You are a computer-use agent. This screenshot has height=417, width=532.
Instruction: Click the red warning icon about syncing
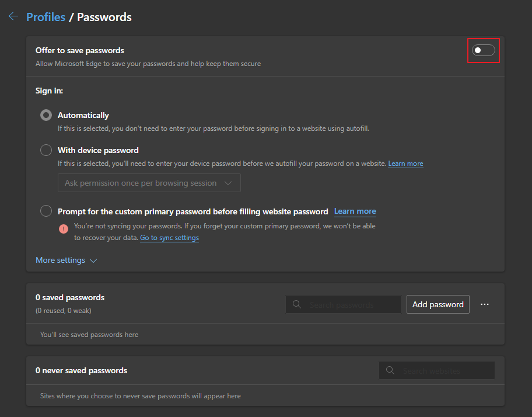(64, 228)
